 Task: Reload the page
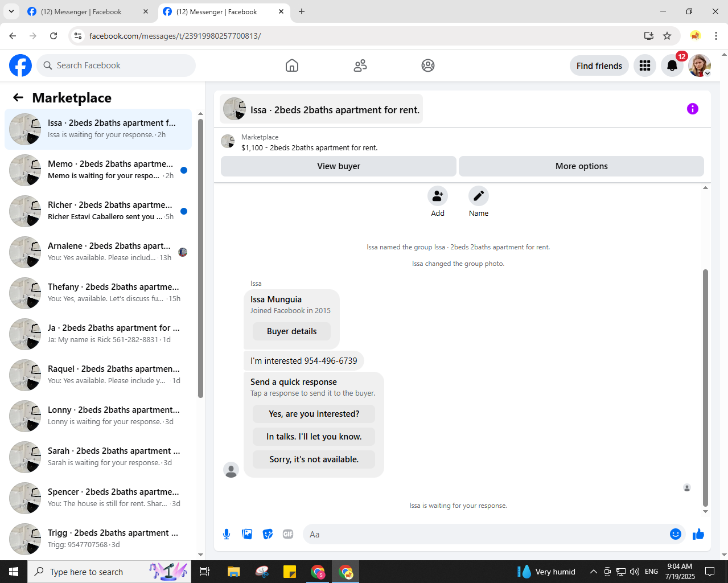pyautogui.click(x=54, y=36)
